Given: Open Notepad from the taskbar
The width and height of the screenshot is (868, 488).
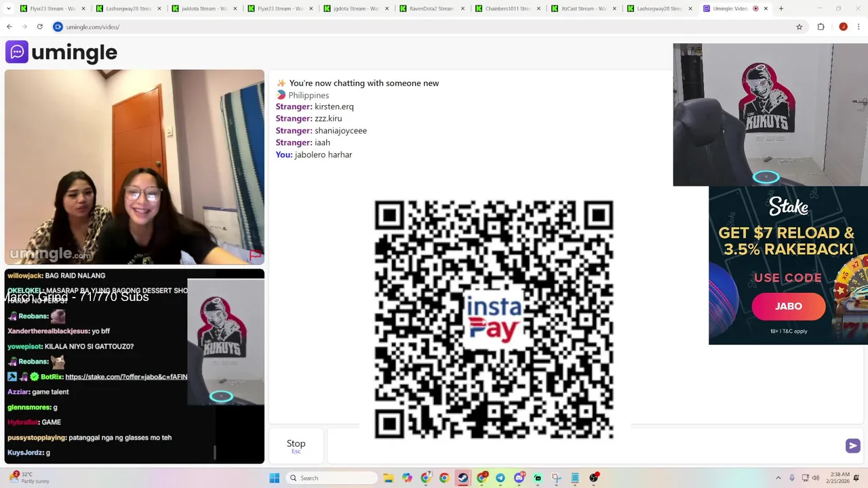Looking at the screenshot, I should (x=575, y=478).
